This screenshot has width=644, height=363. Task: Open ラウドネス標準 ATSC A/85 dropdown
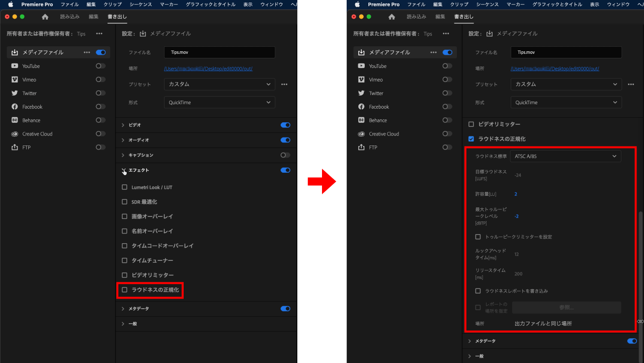tap(566, 156)
